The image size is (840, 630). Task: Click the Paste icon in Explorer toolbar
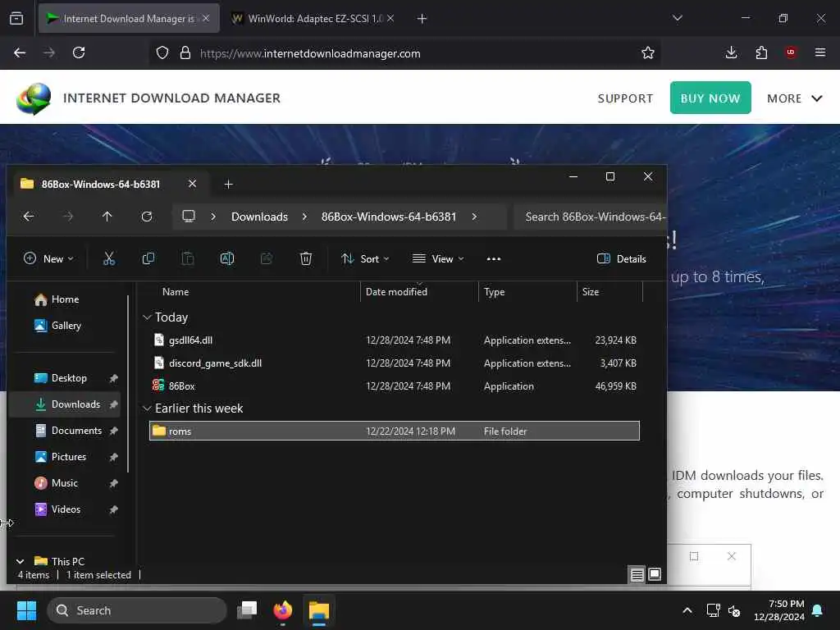point(188,258)
